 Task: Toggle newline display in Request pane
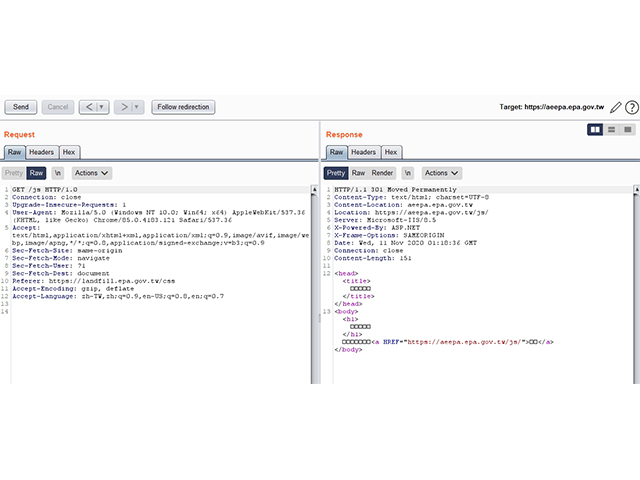coord(58,173)
